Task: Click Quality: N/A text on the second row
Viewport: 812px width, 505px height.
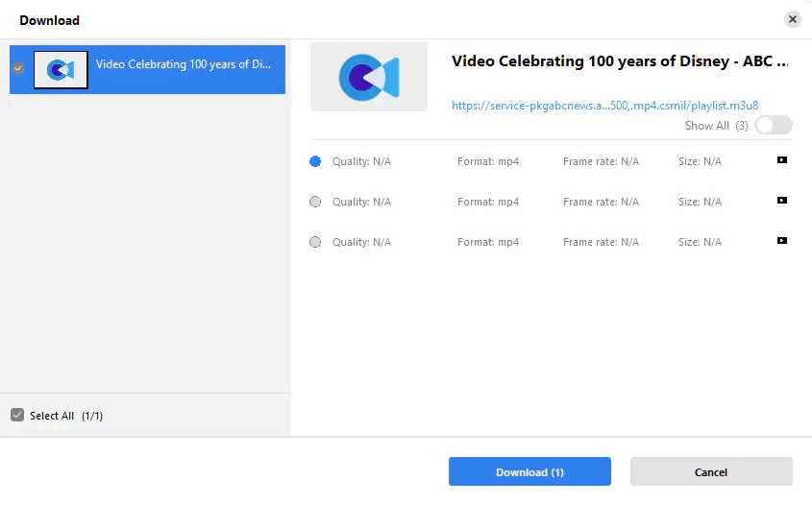Action: click(x=361, y=202)
